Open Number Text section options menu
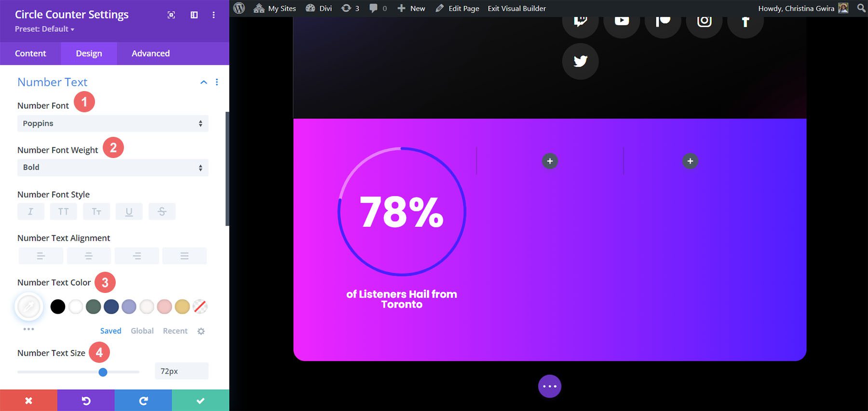868x411 pixels. (217, 82)
